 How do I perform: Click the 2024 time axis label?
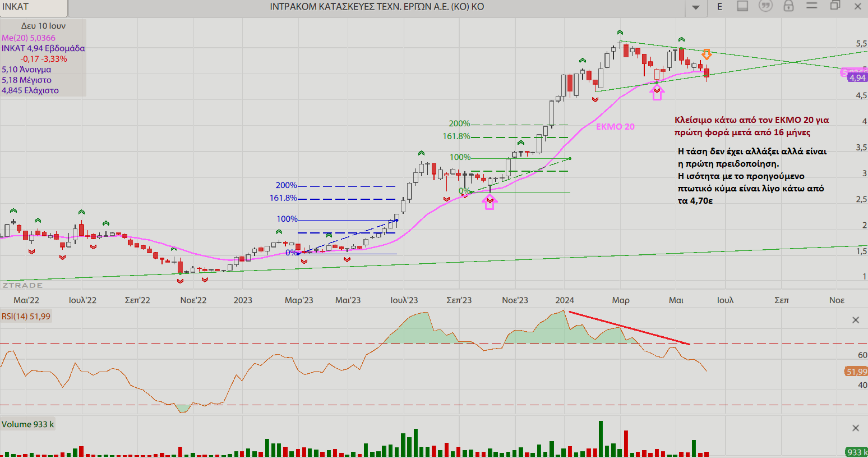click(565, 300)
